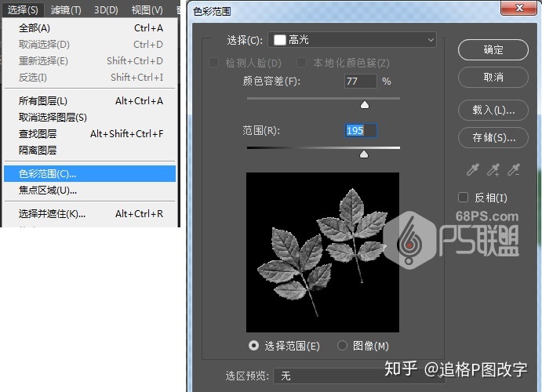The image size is (542, 392).
Task: Open the 选择(C) 高光 dropdown
Action: click(x=352, y=40)
